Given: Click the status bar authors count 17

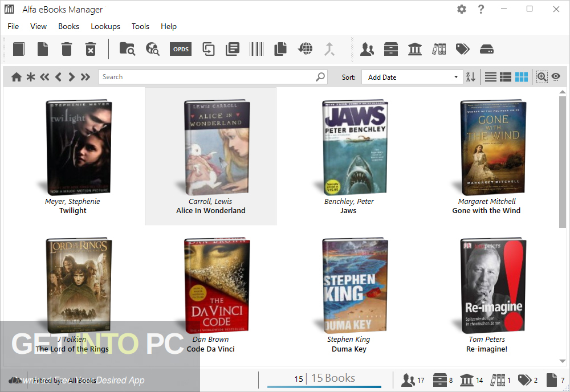Looking at the screenshot, I should point(413,380).
